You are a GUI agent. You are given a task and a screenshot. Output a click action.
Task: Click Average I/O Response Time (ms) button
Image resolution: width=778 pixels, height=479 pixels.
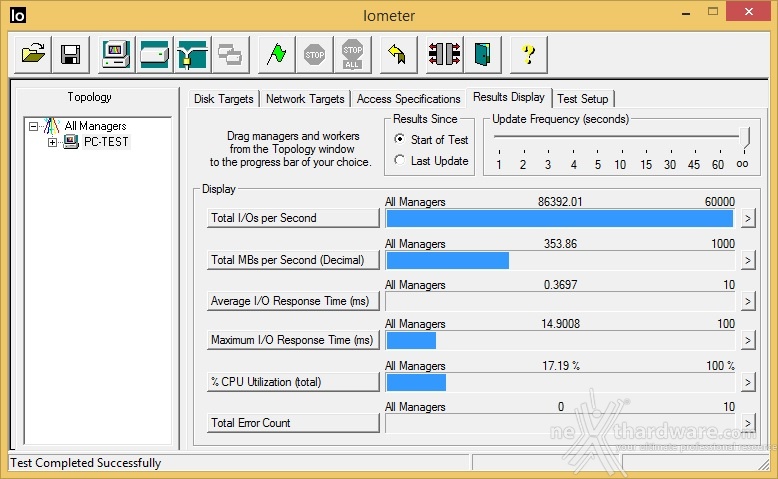tap(293, 301)
